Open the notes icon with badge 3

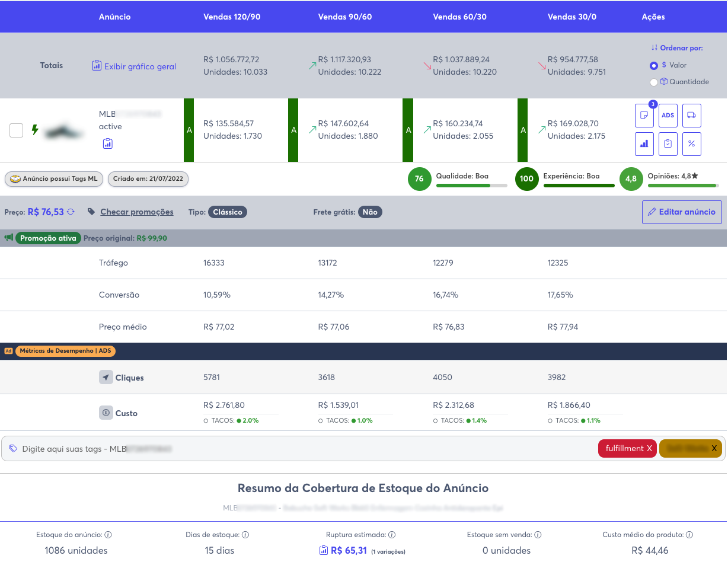[x=644, y=116]
